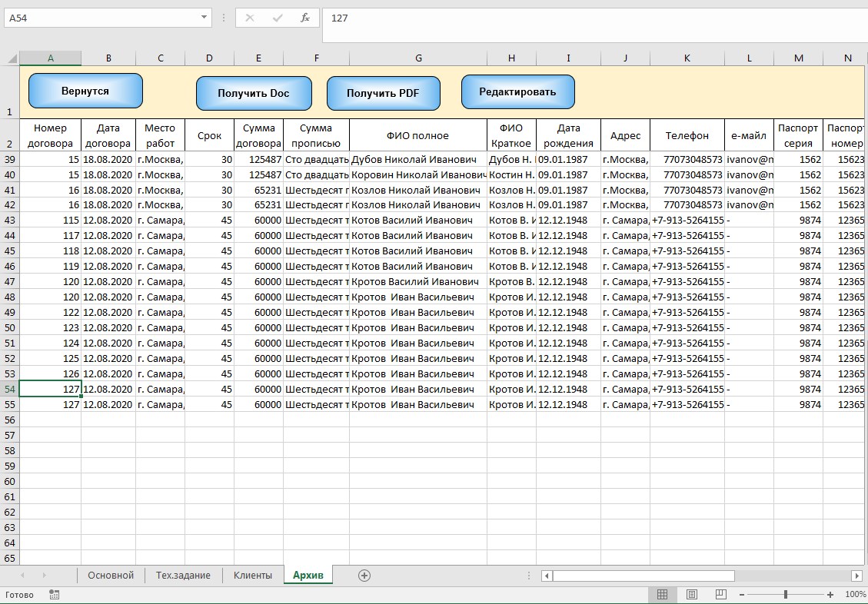Click the Enter checkmark icon in formula bar
The image size is (868, 604).
(278, 18)
